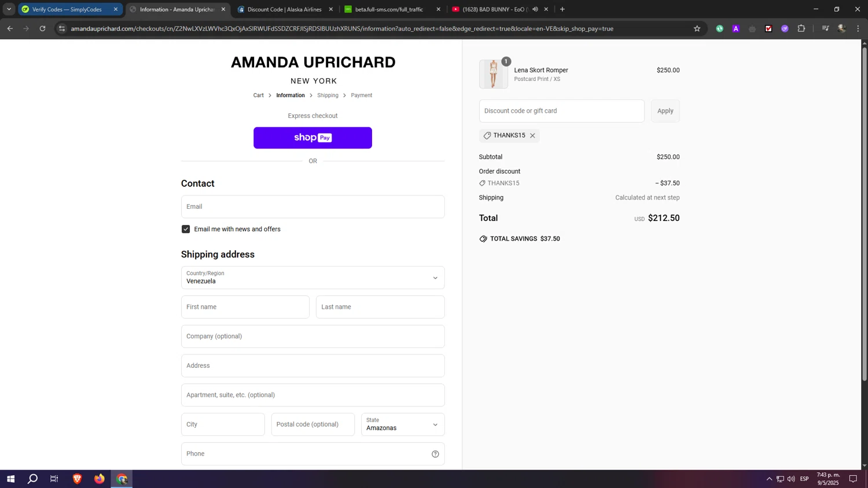Open the browser extensions puzzle icon
This screenshot has width=868, height=488.
coord(801,28)
